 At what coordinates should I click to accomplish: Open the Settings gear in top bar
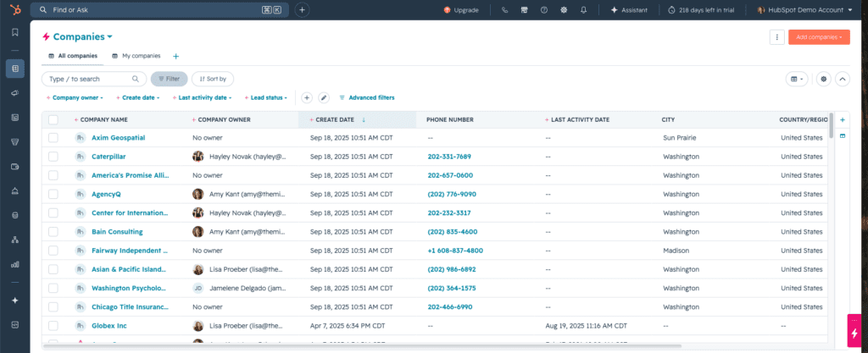click(x=564, y=10)
